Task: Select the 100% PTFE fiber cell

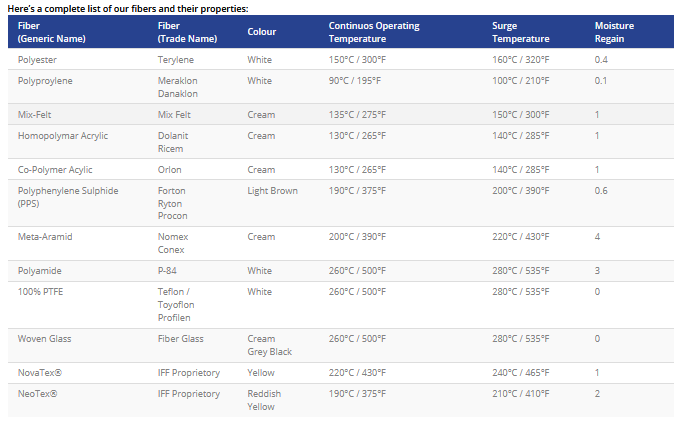Action: click(41, 290)
